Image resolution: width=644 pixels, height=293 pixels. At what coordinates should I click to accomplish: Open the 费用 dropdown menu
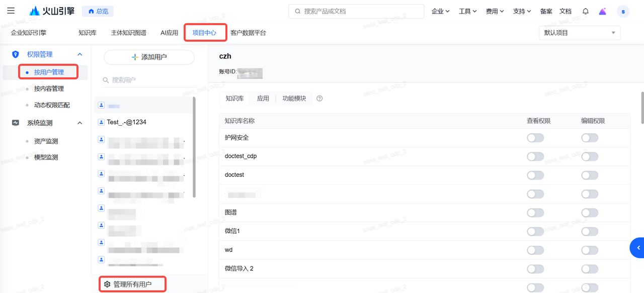click(x=495, y=11)
